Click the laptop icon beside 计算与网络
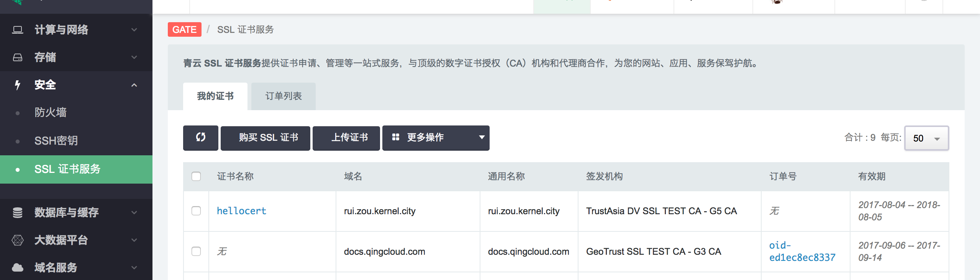The image size is (980, 280). (18, 30)
